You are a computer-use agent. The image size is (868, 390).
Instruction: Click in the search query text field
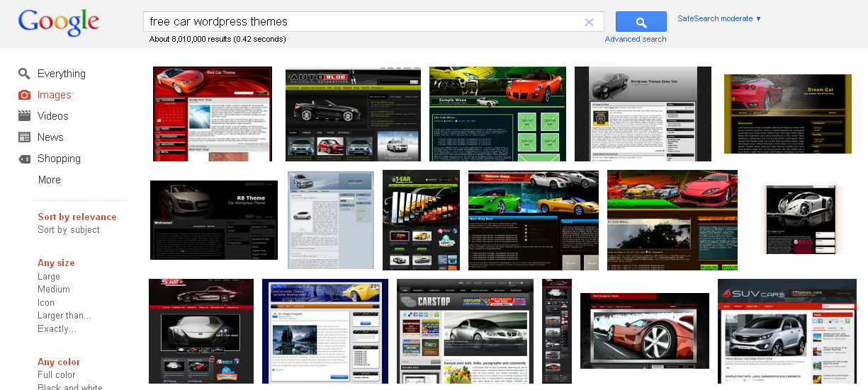361,22
